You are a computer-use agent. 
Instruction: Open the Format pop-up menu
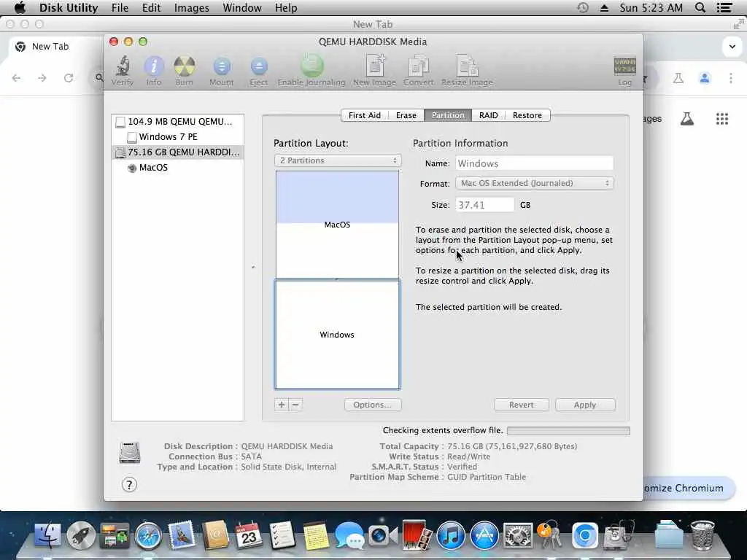click(535, 183)
